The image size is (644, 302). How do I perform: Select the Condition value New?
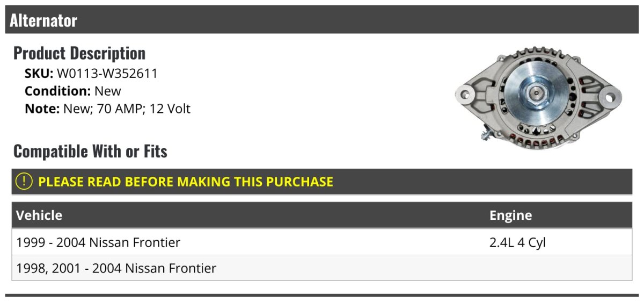[x=108, y=91]
